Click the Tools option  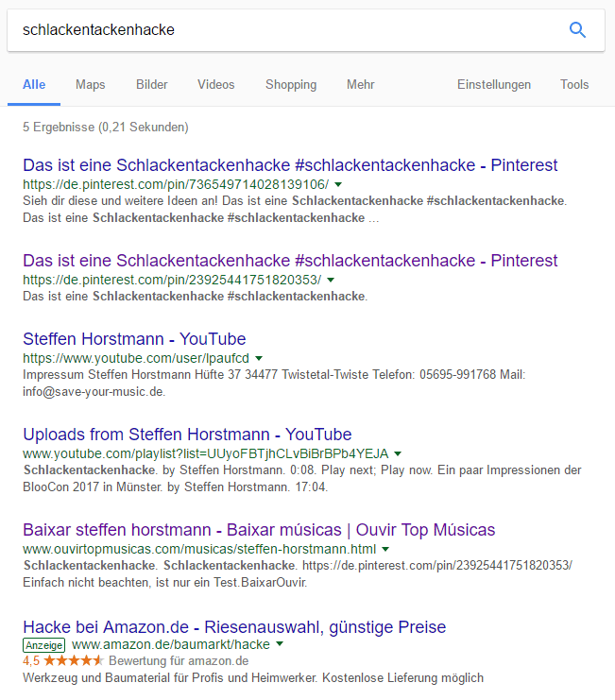[x=574, y=84]
